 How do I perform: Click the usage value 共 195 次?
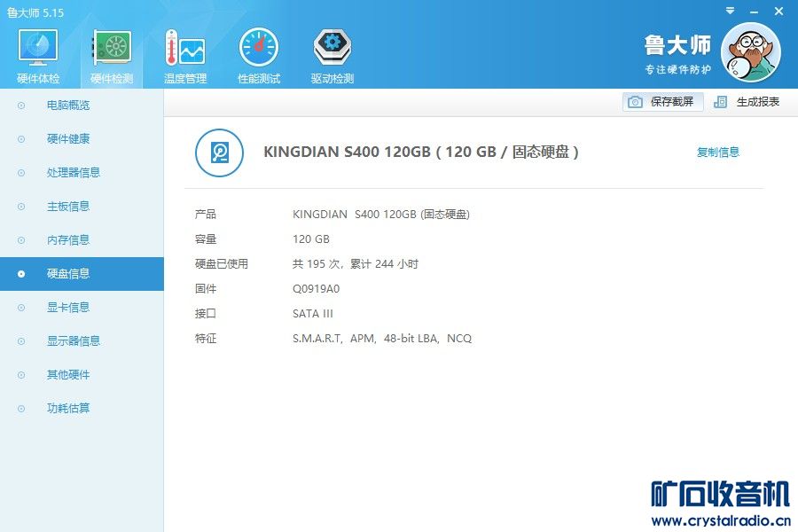[x=316, y=264]
